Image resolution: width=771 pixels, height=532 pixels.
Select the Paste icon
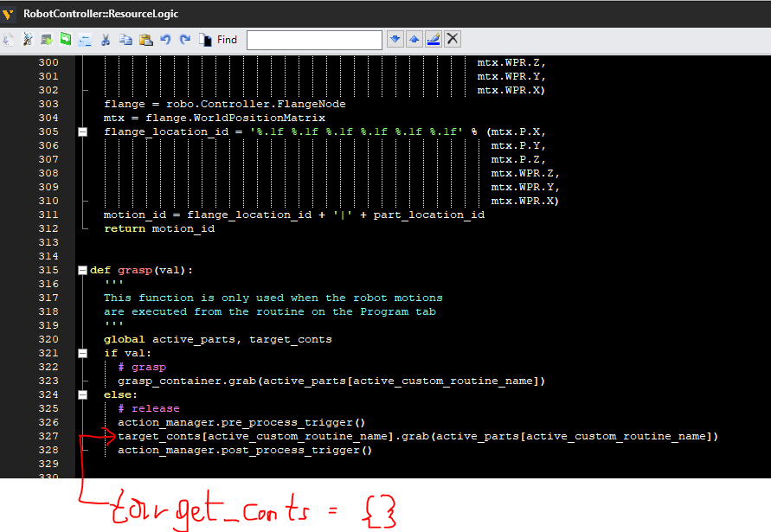click(145, 39)
